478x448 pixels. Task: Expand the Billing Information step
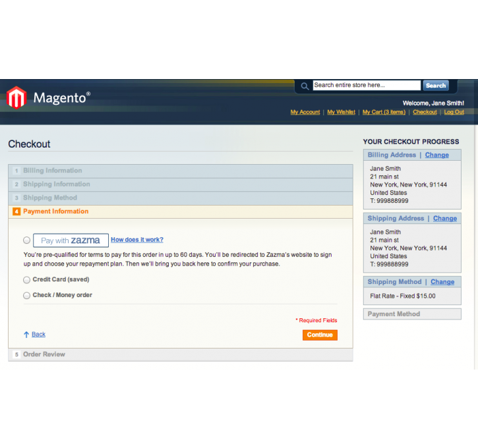pyautogui.click(x=53, y=171)
